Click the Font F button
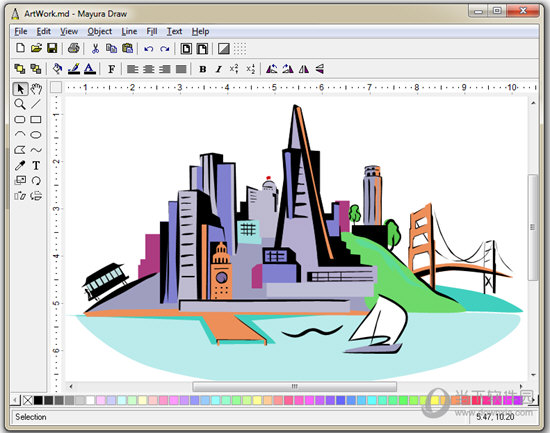The width and height of the screenshot is (550, 433). point(111,69)
